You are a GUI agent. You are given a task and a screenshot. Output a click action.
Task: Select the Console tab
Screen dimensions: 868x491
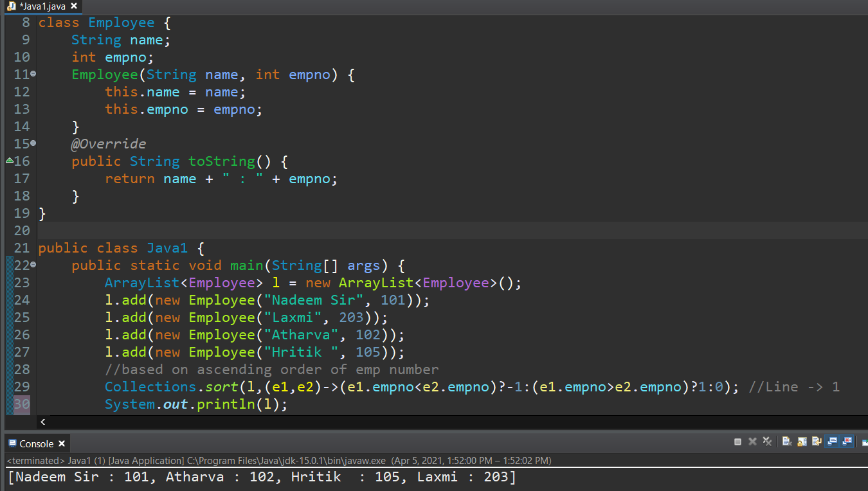coord(35,443)
